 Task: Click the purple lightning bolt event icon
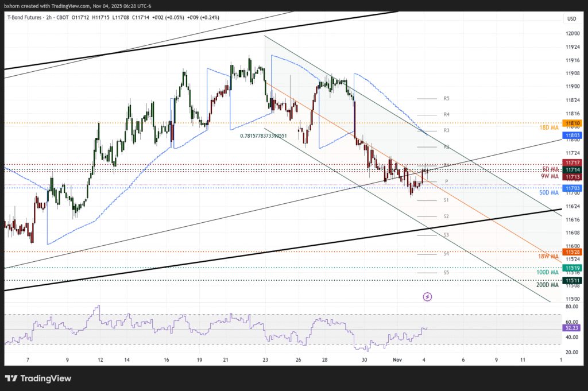point(427,296)
